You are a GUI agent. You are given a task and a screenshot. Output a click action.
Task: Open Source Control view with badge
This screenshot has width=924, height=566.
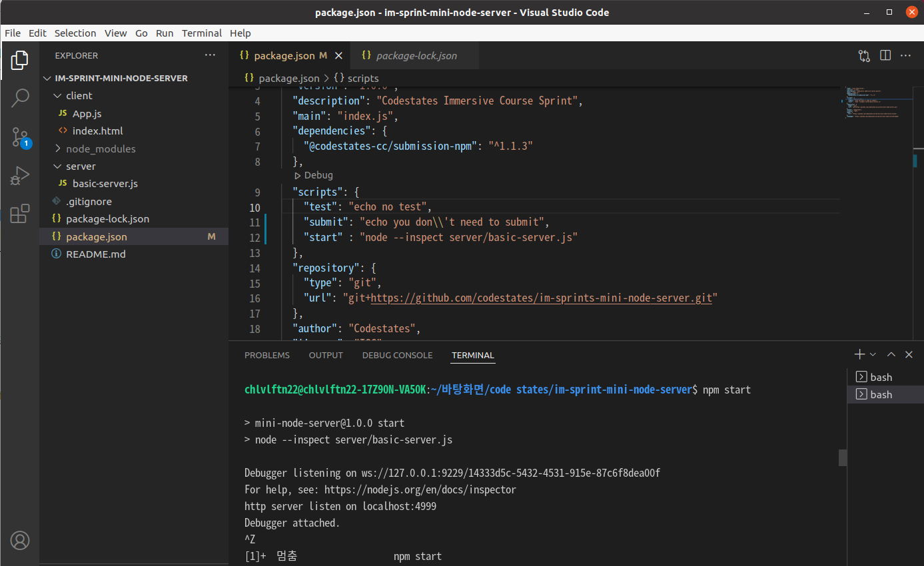click(x=20, y=137)
